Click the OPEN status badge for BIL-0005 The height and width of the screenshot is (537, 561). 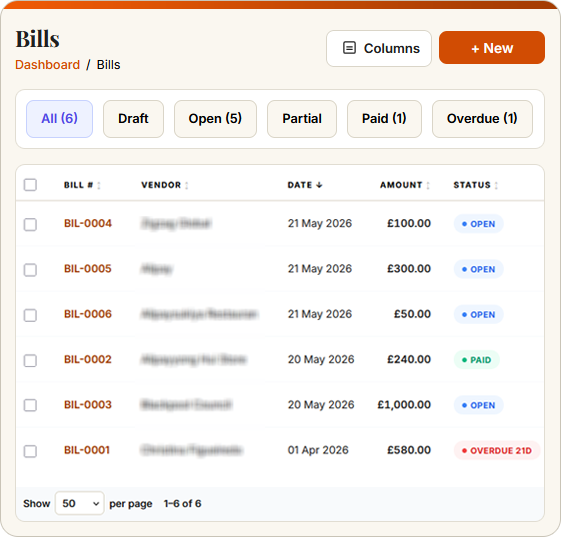(x=479, y=269)
